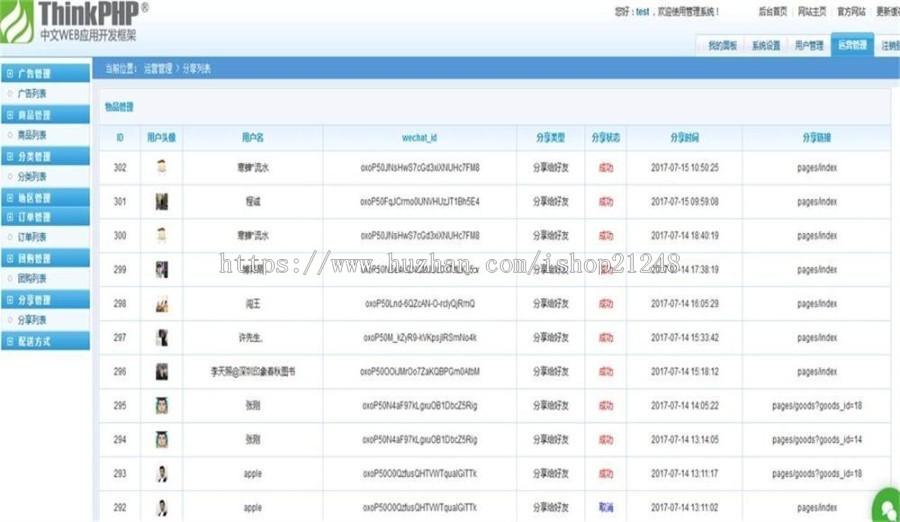This screenshot has width=900, height=522.
Task: Collapse the 分享管理 sidebar section
Action: point(10,300)
